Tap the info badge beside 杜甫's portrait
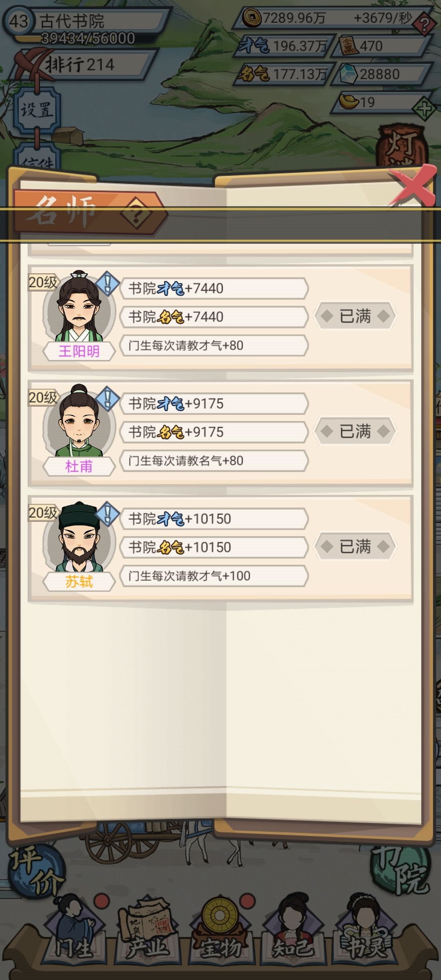The height and width of the screenshot is (980, 441). 107,398
